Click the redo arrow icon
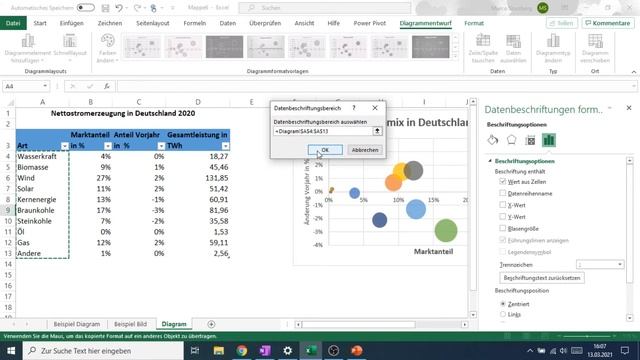This screenshot has width=640, height=360. pyautogui.click(x=137, y=8)
